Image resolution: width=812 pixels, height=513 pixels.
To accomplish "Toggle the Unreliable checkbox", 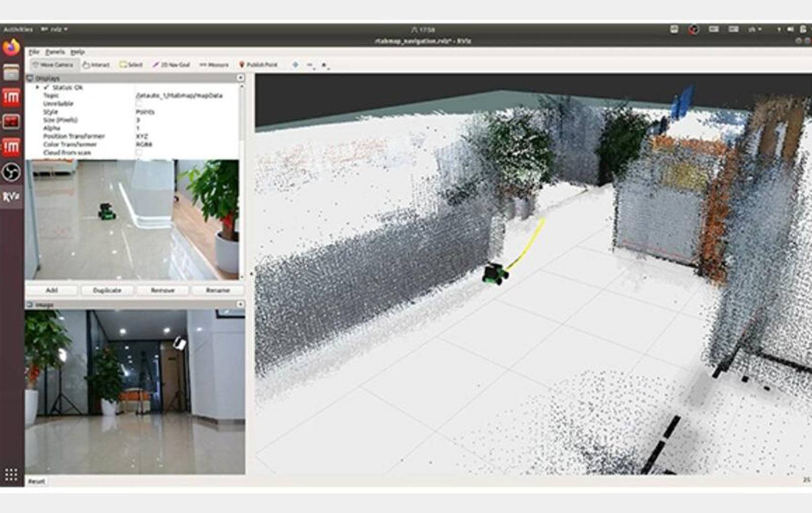I will coord(139,104).
